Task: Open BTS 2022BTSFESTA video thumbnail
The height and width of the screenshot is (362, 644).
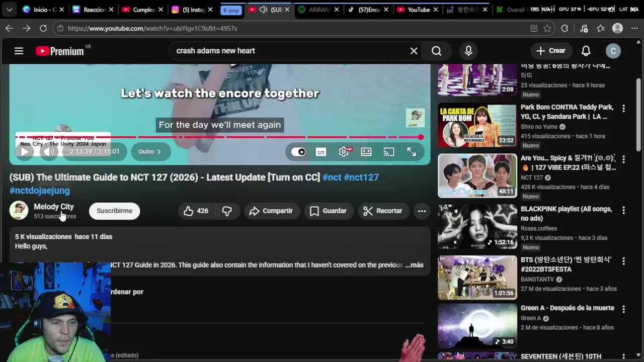Action: pos(477,278)
